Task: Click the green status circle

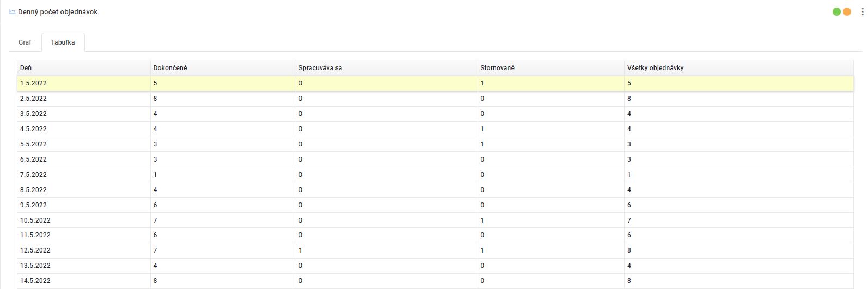Action: click(x=836, y=11)
